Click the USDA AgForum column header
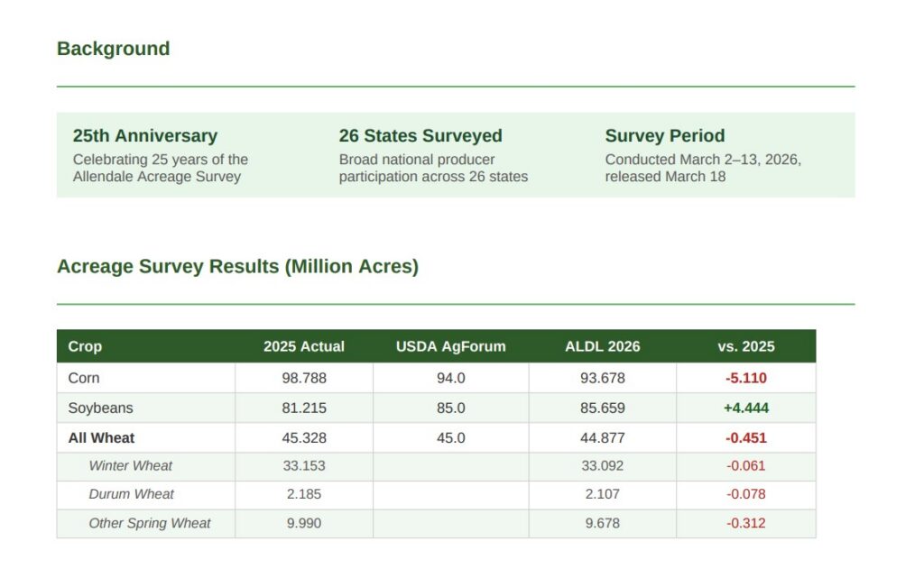The height and width of the screenshot is (569, 924). (x=450, y=346)
